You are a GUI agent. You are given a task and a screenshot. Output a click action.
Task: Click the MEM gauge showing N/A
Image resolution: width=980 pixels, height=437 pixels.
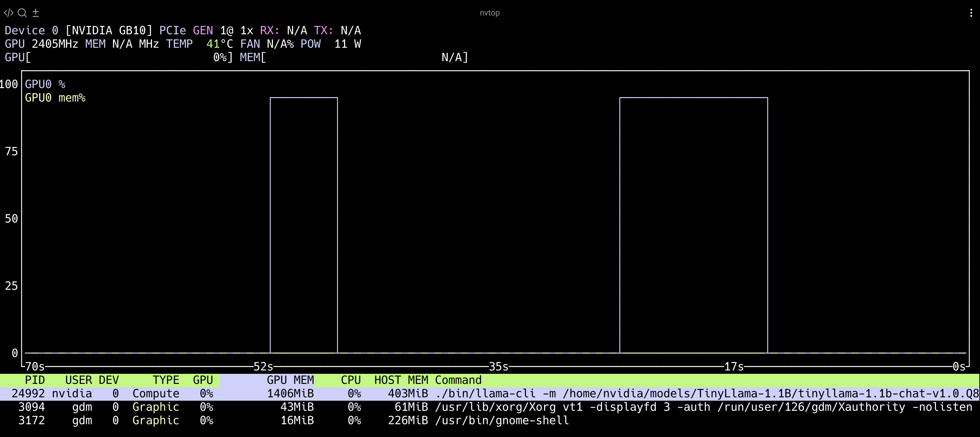pyautogui.click(x=354, y=57)
